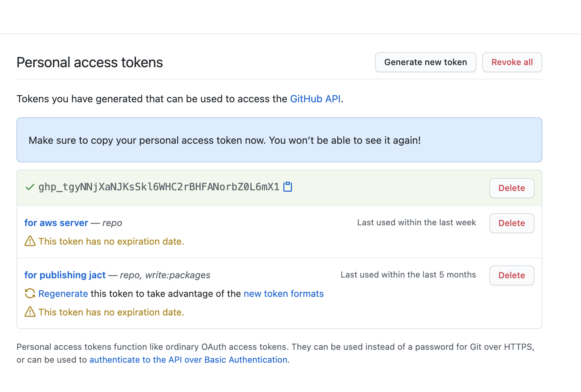Open the for publishing jact token
The height and width of the screenshot is (392, 581).
point(65,275)
